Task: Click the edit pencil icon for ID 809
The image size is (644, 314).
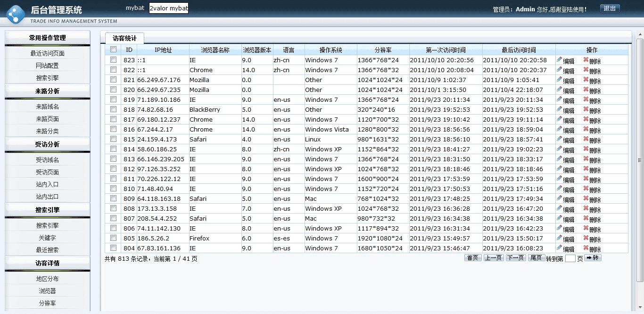Action: (560, 198)
